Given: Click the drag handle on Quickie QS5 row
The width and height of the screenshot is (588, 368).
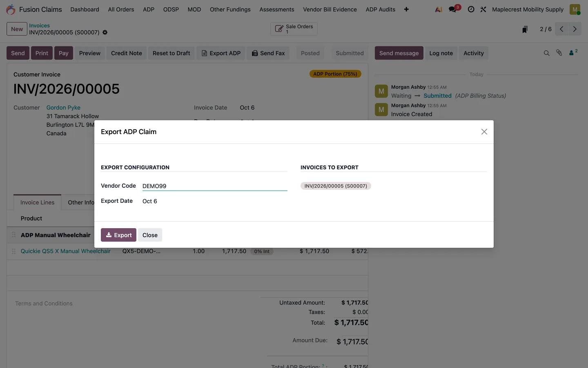Looking at the screenshot, I should click(x=13, y=251).
